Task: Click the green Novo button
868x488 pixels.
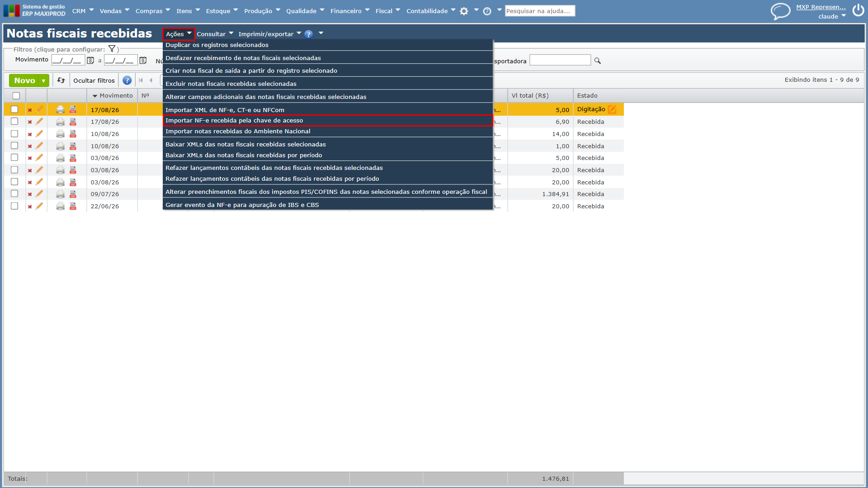Action: [x=24, y=81]
